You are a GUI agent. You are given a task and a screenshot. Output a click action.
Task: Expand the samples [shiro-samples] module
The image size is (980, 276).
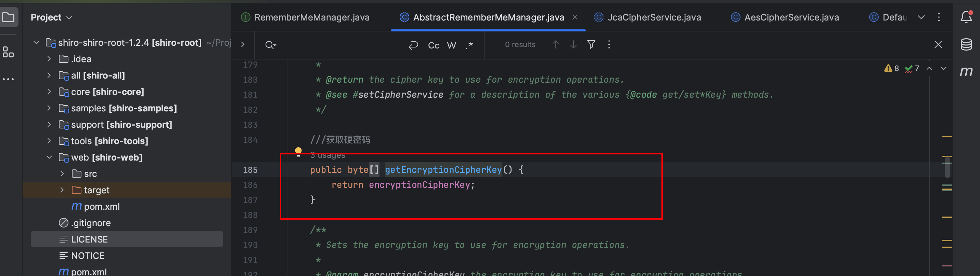(x=49, y=108)
